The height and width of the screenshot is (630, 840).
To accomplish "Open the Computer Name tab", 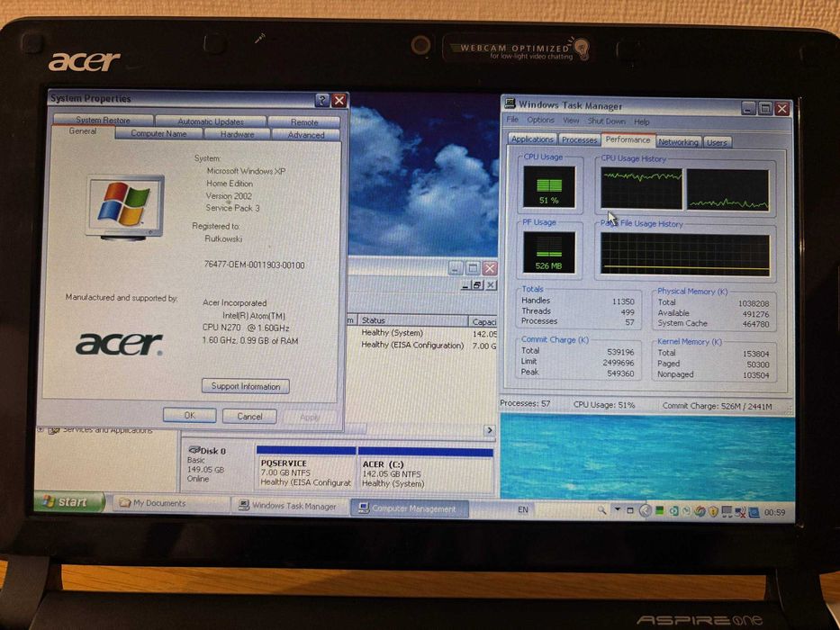I will click(x=159, y=133).
